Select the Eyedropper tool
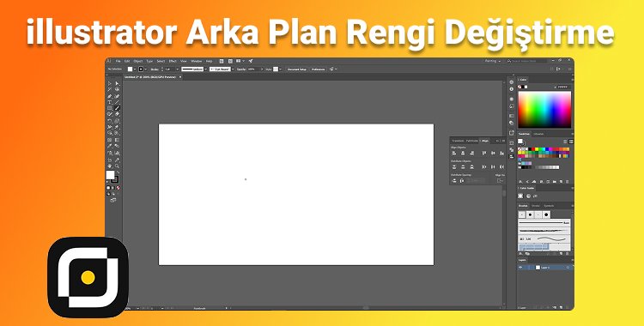Image resolution: width=644 pixels, height=326 pixels. [x=110, y=146]
